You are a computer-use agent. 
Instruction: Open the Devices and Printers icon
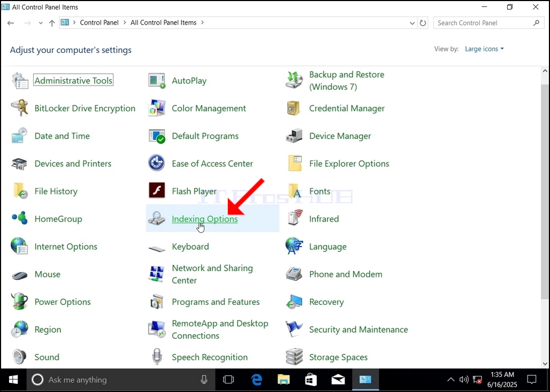coord(20,164)
